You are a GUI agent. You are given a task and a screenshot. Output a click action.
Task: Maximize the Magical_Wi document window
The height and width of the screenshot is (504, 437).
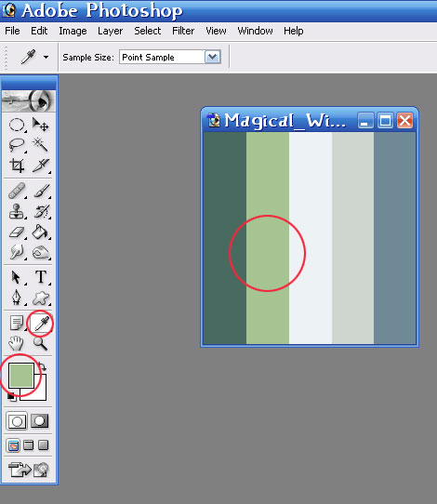[x=385, y=121]
